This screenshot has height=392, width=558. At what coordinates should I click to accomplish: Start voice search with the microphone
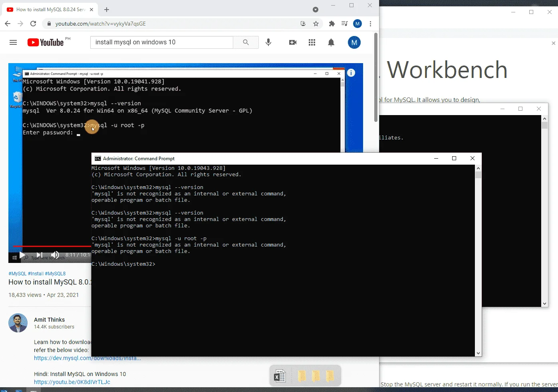point(268,42)
